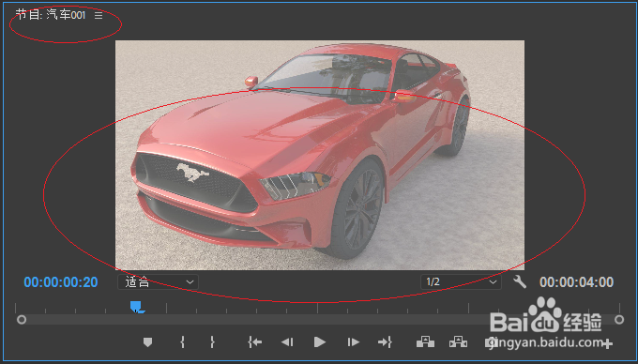Click the left zoom scrollbar handle
The width and height of the screenshot is (638, 364).
22,320
